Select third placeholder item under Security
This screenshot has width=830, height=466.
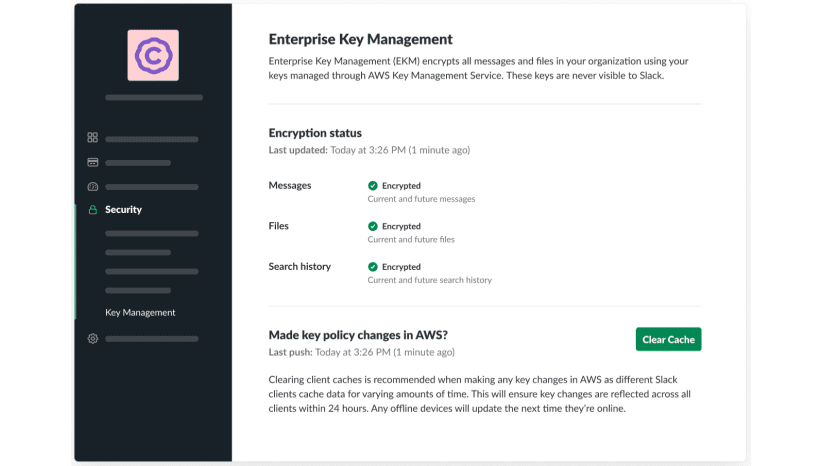click(x=152, y=272)
